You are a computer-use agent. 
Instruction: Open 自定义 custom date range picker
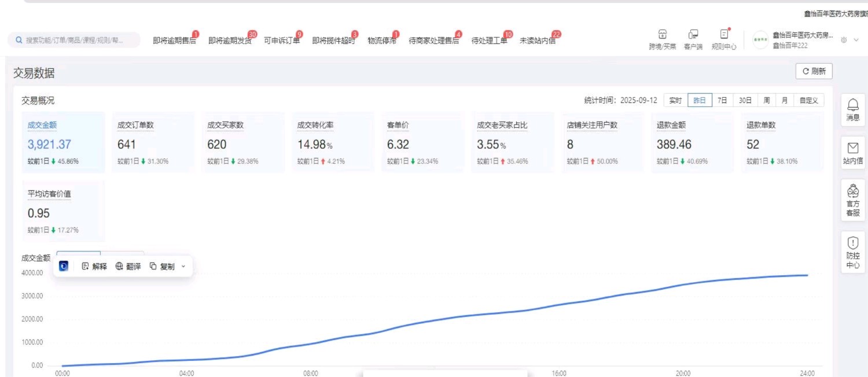pyautogui.click(x=808, y=101)
